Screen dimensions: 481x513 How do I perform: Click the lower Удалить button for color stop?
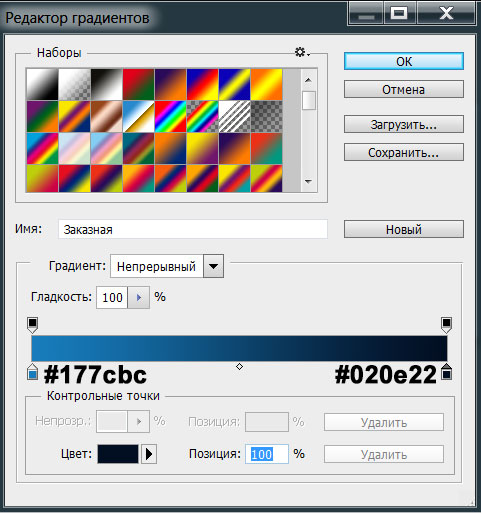[384, 454]
